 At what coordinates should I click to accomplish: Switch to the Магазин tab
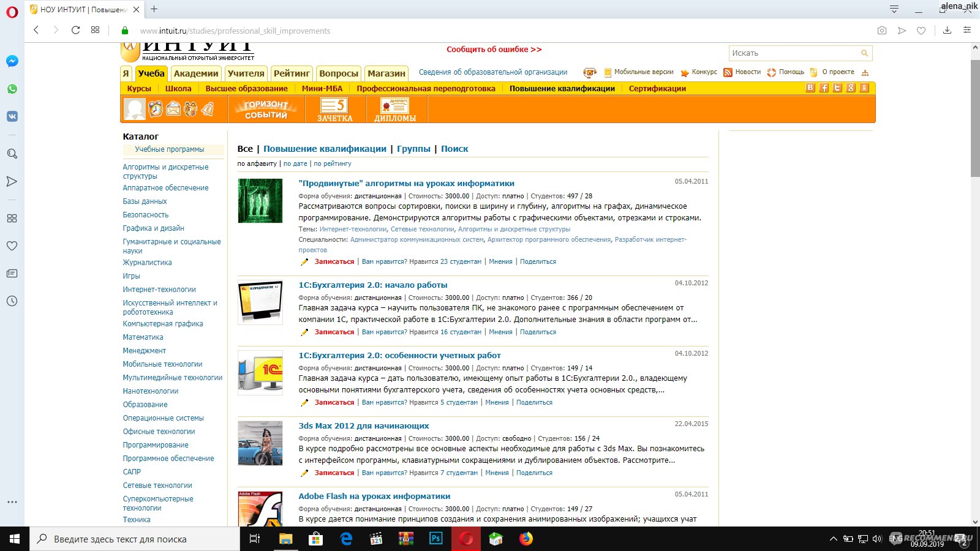tap(386, 73)
